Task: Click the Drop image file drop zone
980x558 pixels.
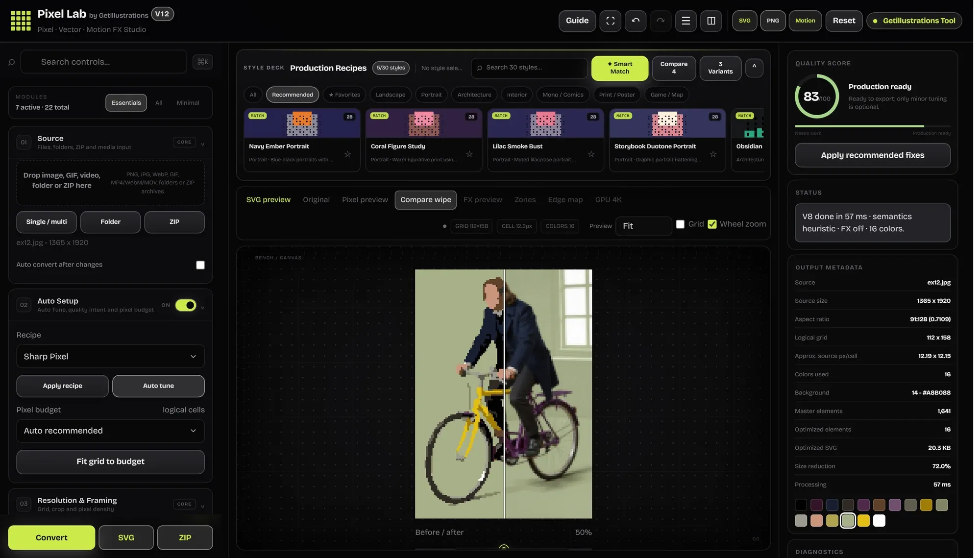Action: (x=110, y=182)
